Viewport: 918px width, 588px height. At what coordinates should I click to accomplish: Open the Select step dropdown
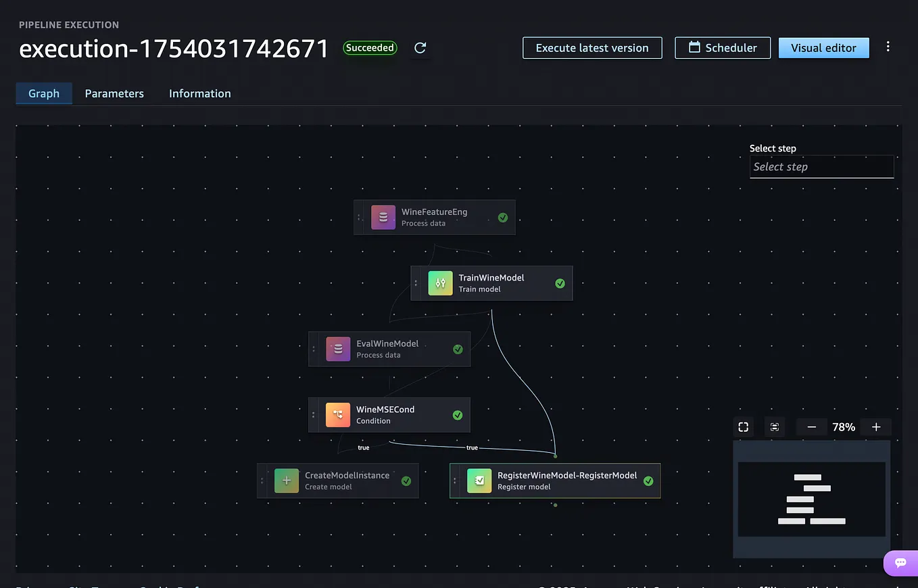pos(821,166)
